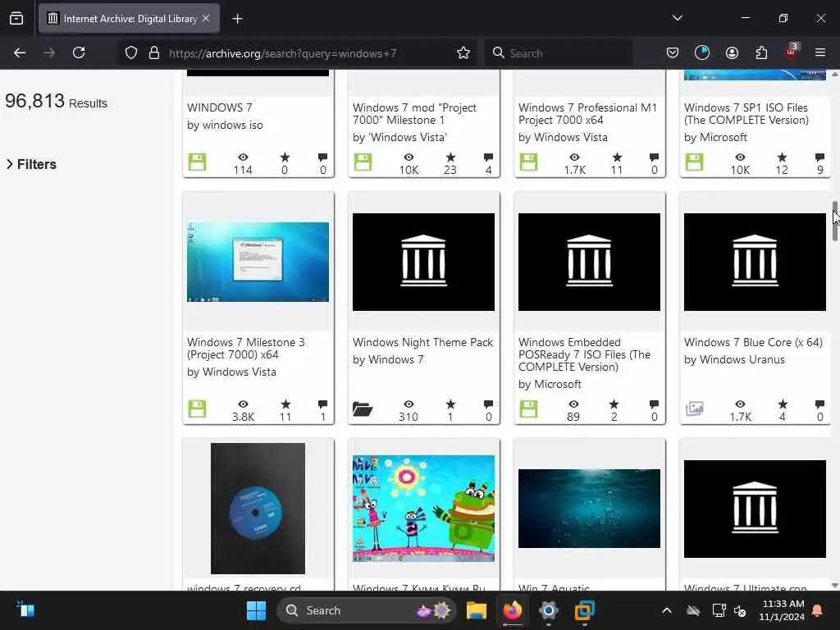Open the Widgets icon in the taskbar
Screen dimensions: 840x630
coord(25,610)
